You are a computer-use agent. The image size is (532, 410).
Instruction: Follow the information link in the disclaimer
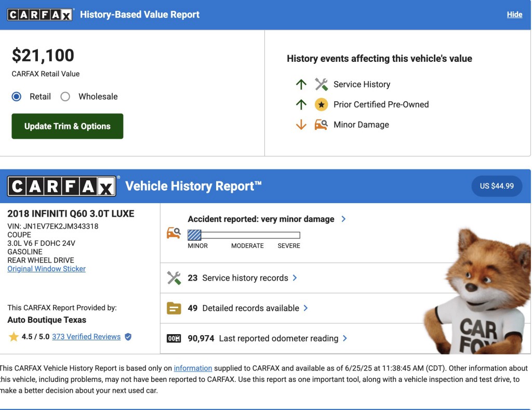pos(193,368)
